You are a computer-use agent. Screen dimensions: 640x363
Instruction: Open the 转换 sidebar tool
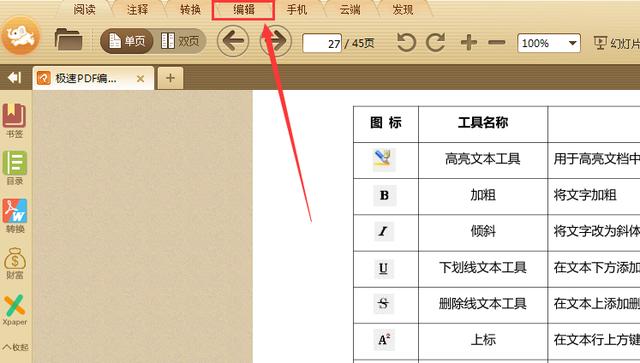pyautogui.click(x=15, y=216)
